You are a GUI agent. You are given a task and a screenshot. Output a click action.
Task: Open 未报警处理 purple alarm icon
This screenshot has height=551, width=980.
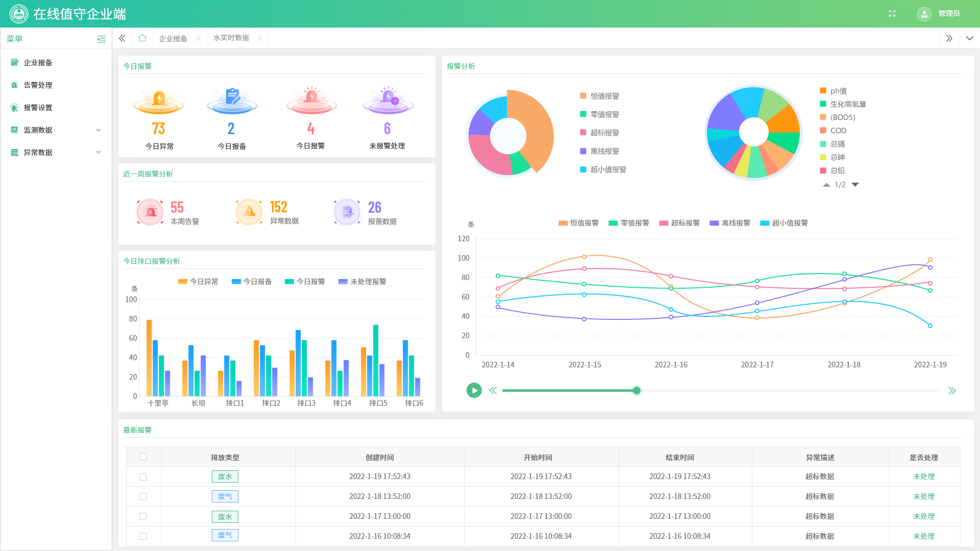point(388,101)
